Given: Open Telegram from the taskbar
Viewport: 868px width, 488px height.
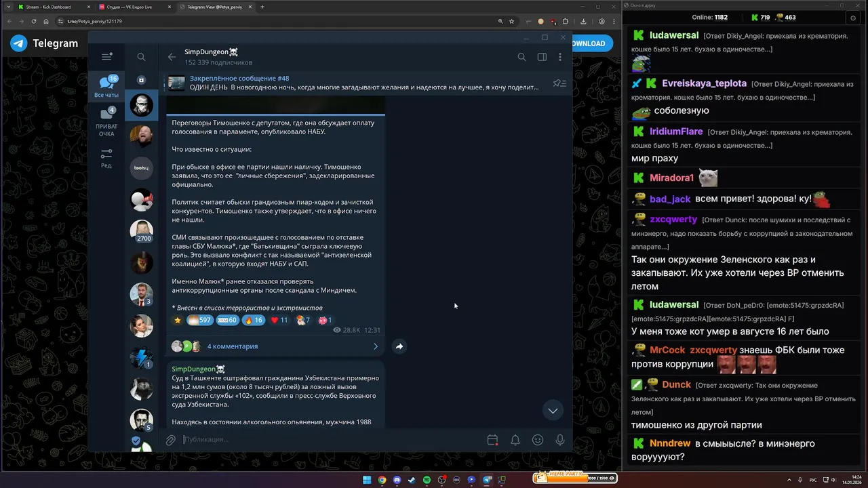Looking at the screenshot, I should [x=486, y=480].
